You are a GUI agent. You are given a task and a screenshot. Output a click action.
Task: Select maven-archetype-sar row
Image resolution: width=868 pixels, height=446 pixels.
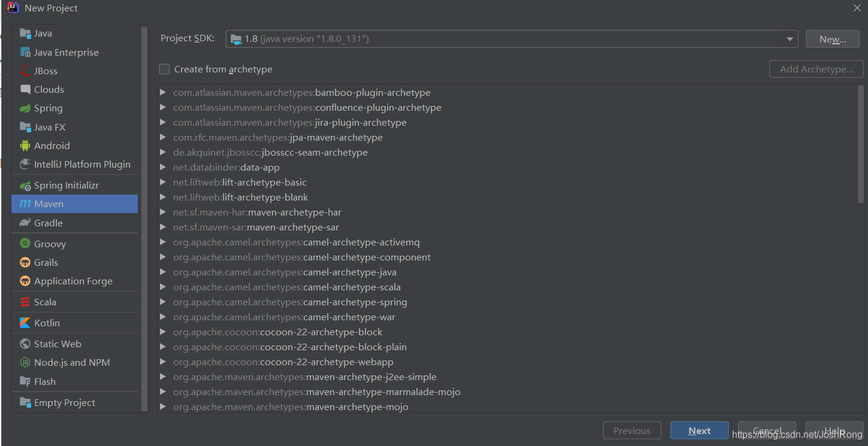pos(508,227)
